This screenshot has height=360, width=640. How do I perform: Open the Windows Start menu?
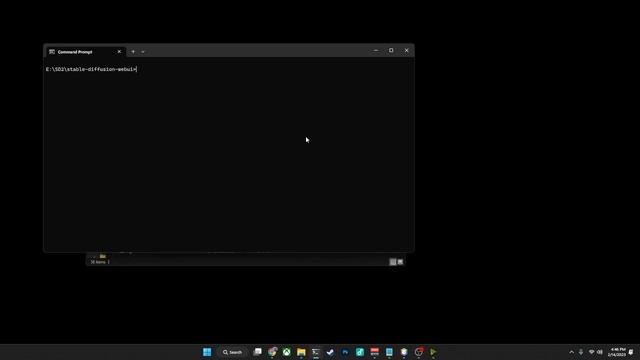point(207,352)
